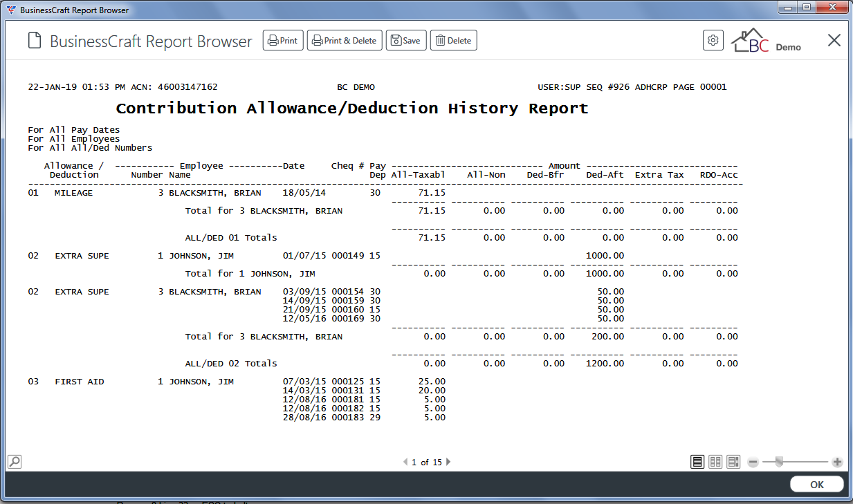This screenshot has width=853, height=504.
Task: Delete the report with trash button
Action: tap(454, 41)
